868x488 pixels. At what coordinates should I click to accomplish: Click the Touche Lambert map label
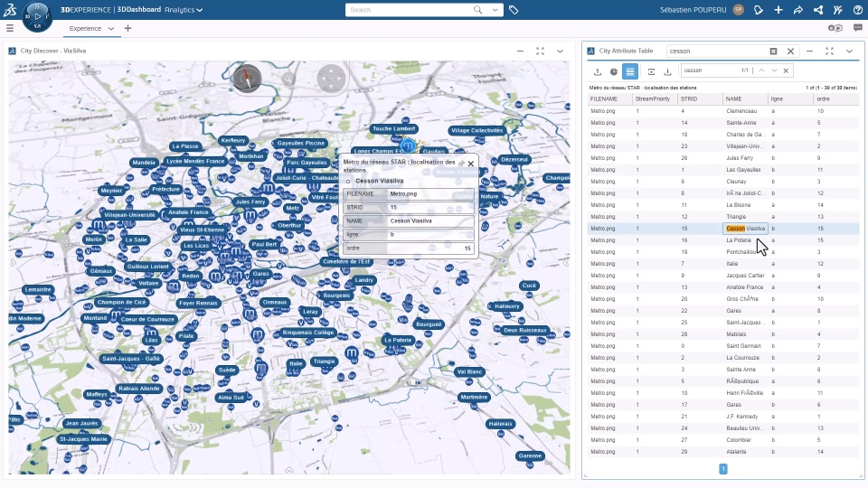(393, 128)
